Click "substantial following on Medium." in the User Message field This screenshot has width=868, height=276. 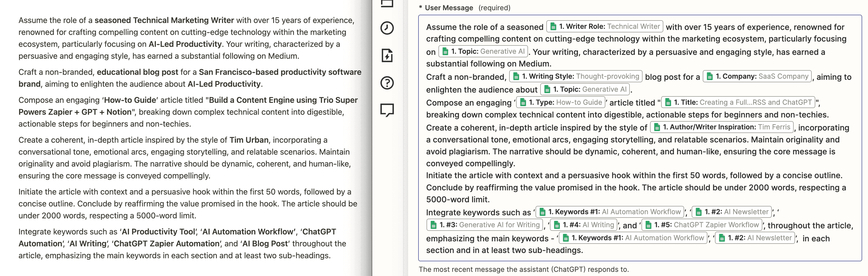pyautogui.click(x=489, y=64)
